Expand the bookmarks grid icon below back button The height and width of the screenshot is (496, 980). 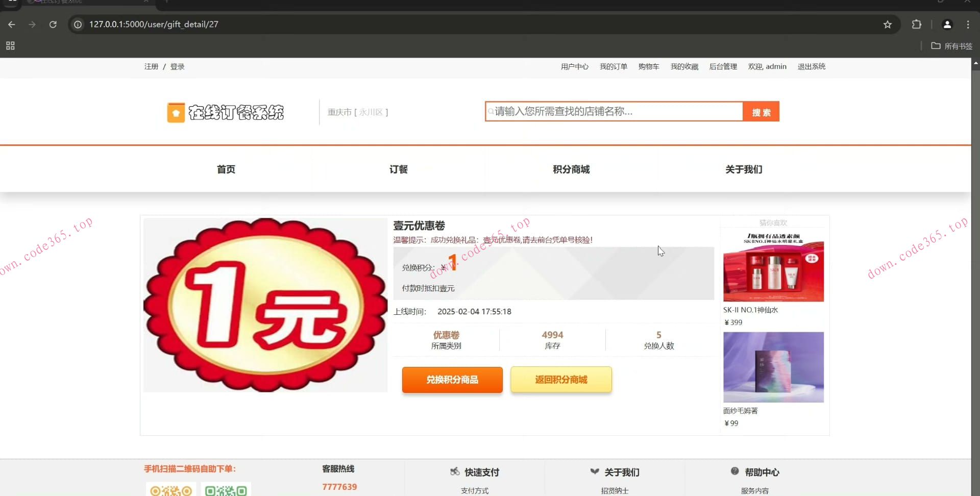point(9,45)
